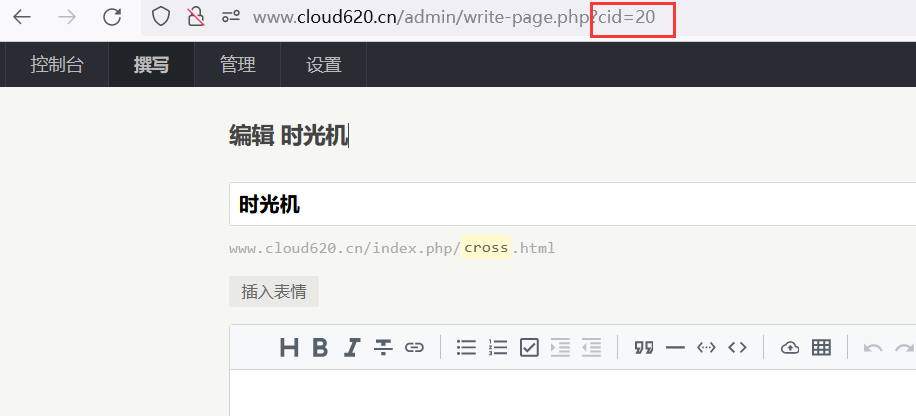Increase indent in the editor toolbar
This screenshot has width=916, height=416.
(560, 348)
